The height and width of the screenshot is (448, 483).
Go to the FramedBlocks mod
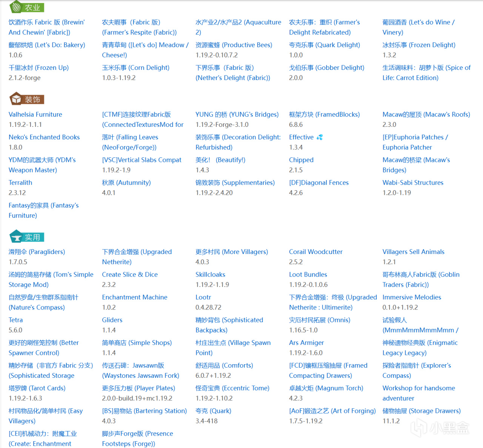(325, 114)
